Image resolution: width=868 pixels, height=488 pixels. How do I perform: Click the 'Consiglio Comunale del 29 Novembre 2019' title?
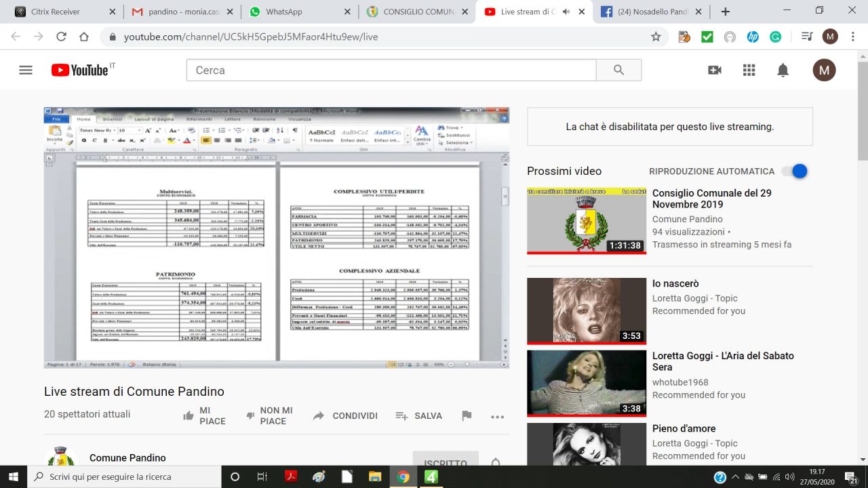(x=712, y=199)
